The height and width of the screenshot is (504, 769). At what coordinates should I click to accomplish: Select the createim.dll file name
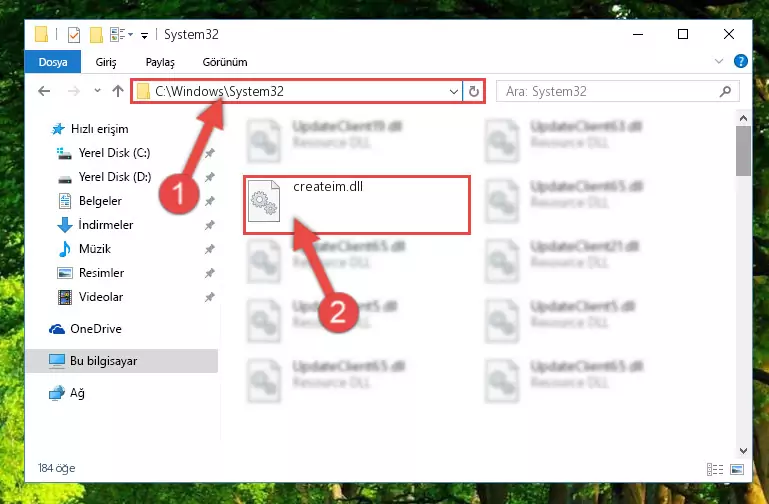pyautogui.click(x=328, y=187)
